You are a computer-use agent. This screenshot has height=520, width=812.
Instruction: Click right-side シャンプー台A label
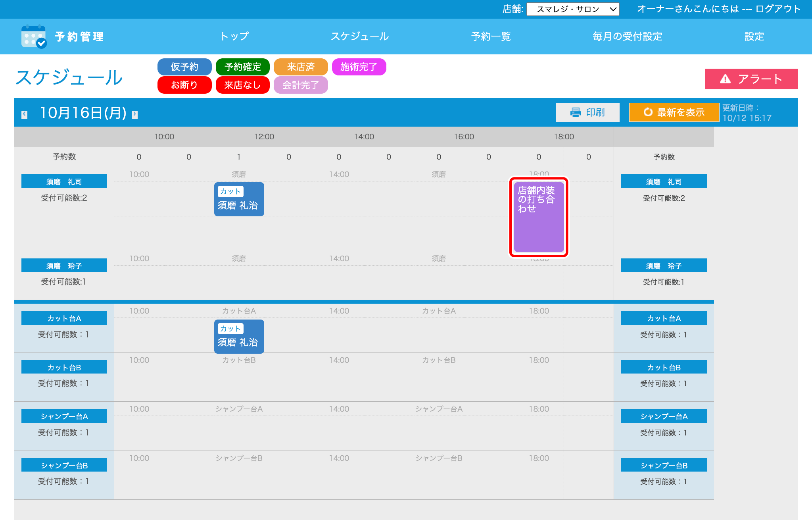[664, 416]
